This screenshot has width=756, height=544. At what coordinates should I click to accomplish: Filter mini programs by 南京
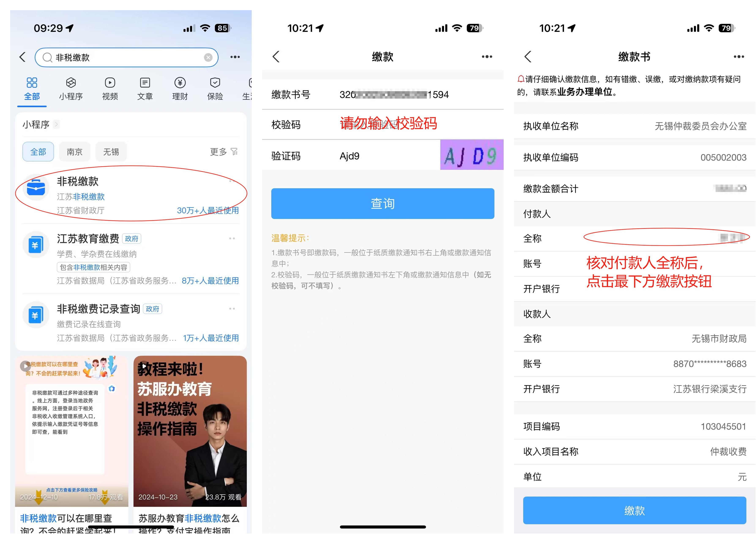pyautogui.click(x=74, y=152)
